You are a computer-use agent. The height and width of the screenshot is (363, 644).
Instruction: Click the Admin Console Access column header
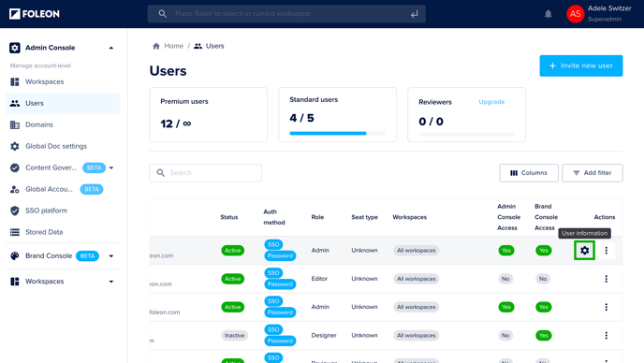[x=508, y=217]
